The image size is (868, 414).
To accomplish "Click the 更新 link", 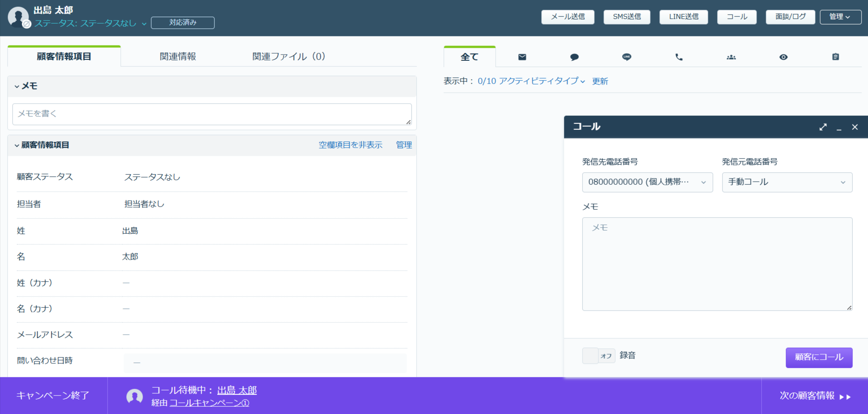I will pos(600,81).
